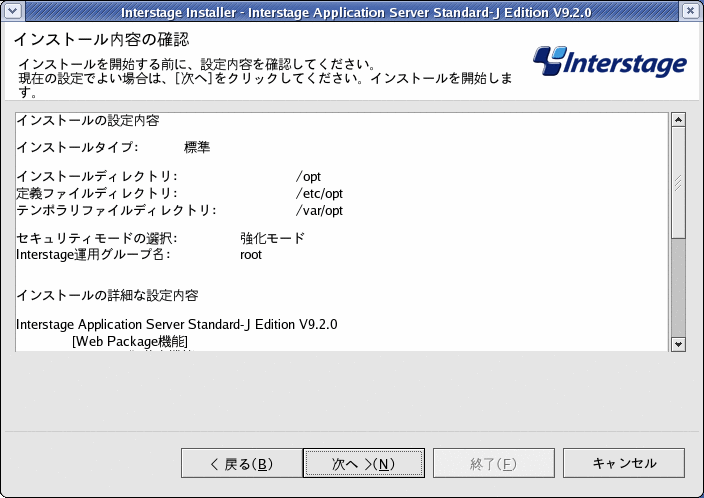Image resolution: width=704 pixels, height=498 pixels.
Task: Click the [Web Package機能] line
Action: [130, 341]
